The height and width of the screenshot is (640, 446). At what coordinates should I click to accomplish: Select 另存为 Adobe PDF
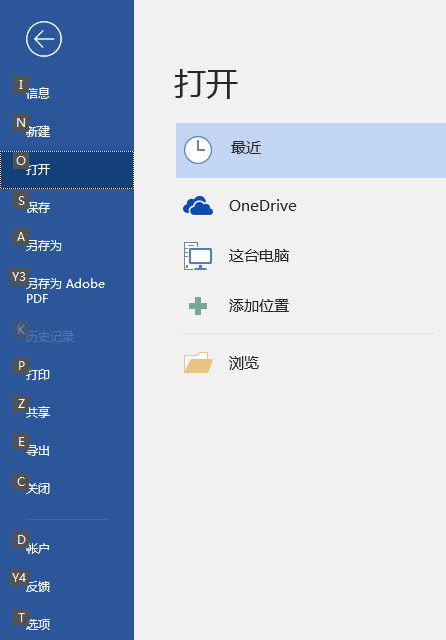[x=67, y=291]
